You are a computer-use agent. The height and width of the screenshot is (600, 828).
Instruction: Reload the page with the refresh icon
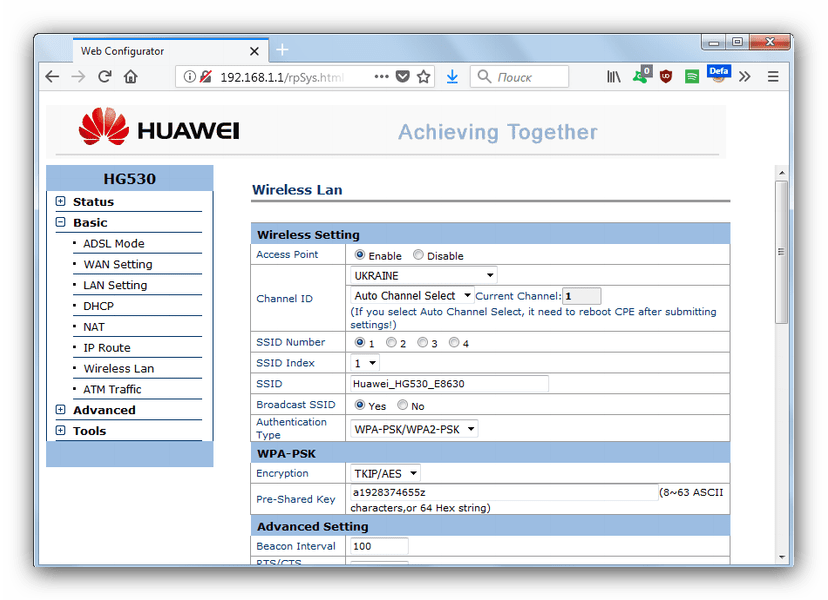[x=105, y=77]
